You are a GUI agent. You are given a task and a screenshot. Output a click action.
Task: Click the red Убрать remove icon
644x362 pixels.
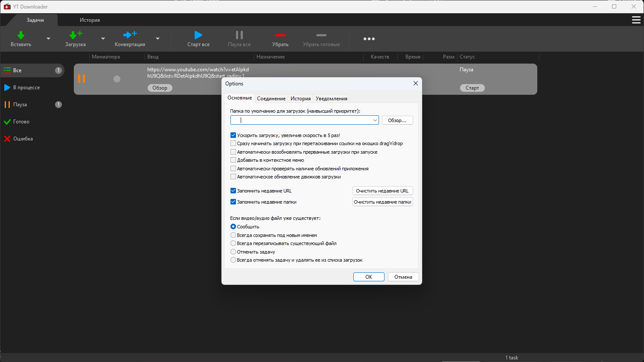pos(280,35)
